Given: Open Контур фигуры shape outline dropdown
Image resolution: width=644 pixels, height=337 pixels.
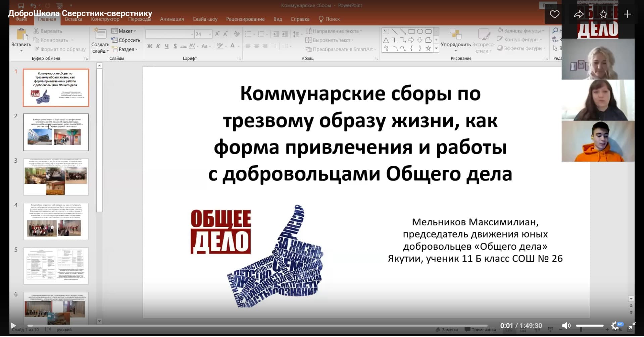Looking at the screenshot, I should (x=519, y=40).
